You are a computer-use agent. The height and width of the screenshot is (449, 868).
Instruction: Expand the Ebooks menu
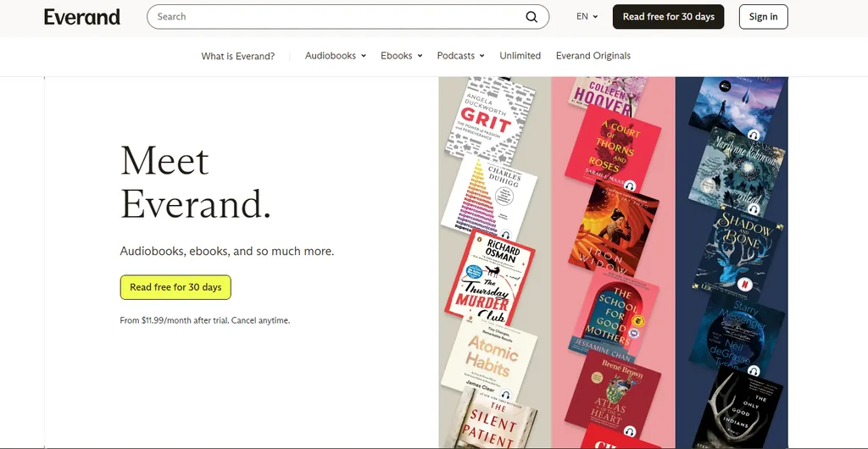(x=401, y=56)
